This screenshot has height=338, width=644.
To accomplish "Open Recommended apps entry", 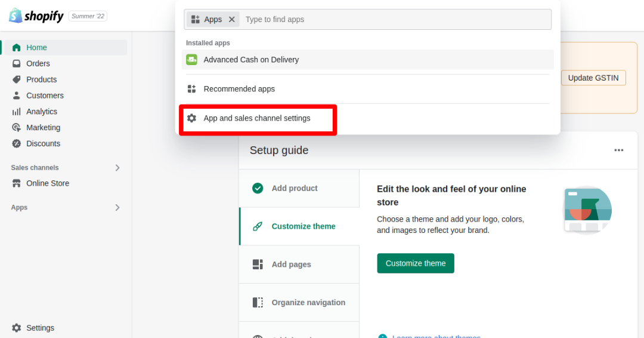I will (x=367, y=89).
